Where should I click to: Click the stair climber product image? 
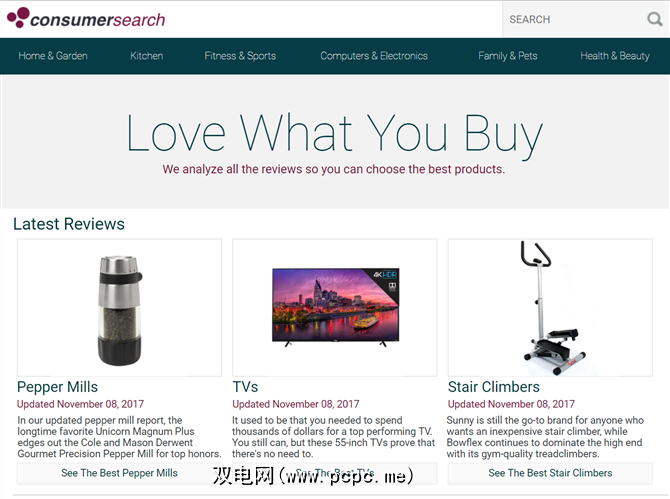pyautogui.click(x=550, y=308)
